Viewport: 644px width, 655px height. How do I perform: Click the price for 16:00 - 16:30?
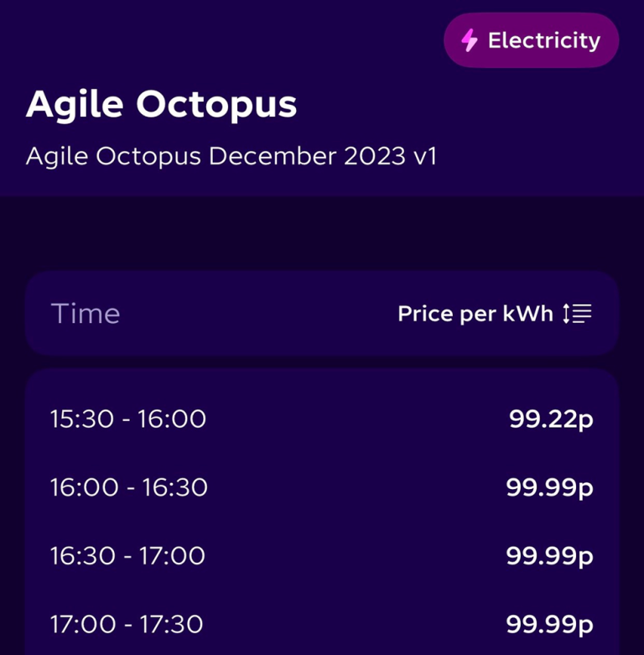pyautogui.click(x=549, y=487)
